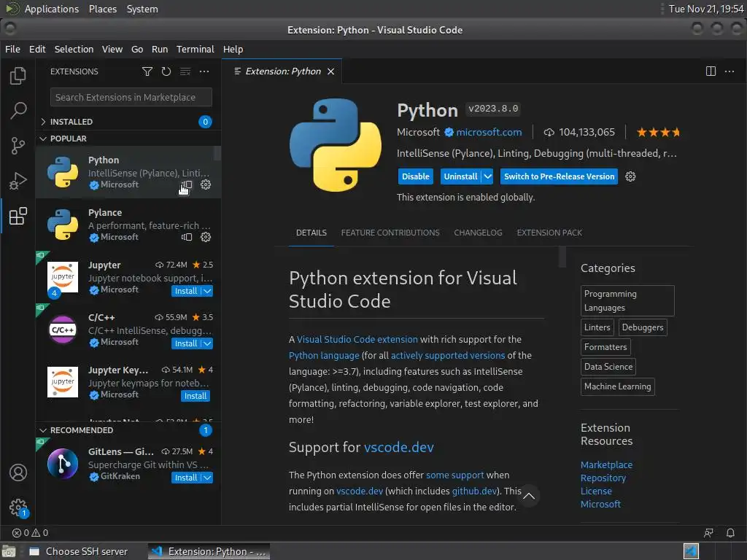Open C/C++ Install dropdown arrow
This screenshot has width=747, height=560.
tap(207, 344)
